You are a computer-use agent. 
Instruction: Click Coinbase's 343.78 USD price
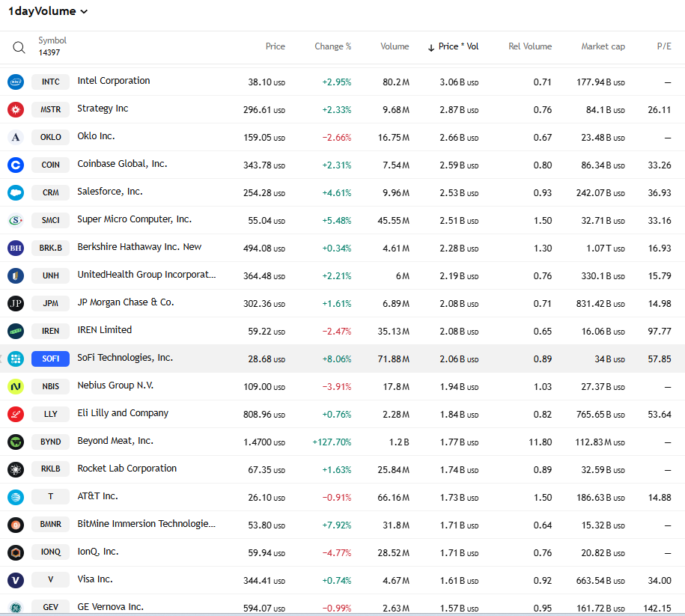(264, 165)
